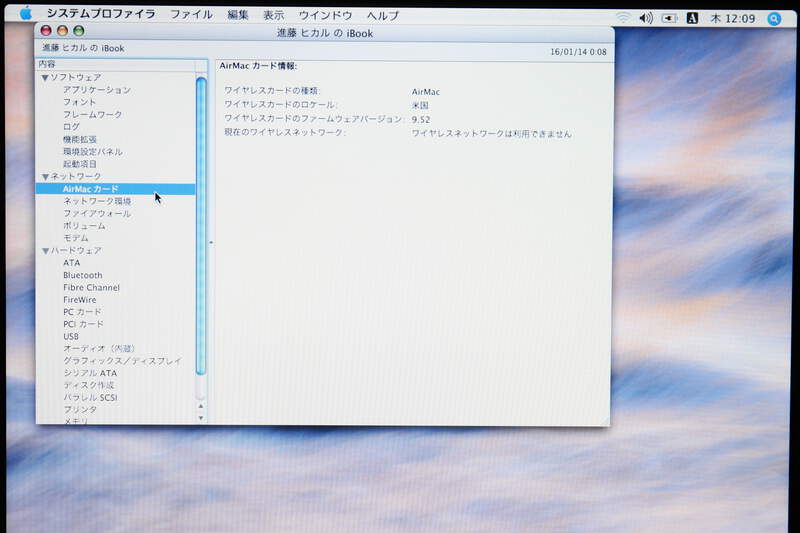Select Fibre Channel in the hardware list
Viewport: 800px width, 533px height.
pos(91,287)
